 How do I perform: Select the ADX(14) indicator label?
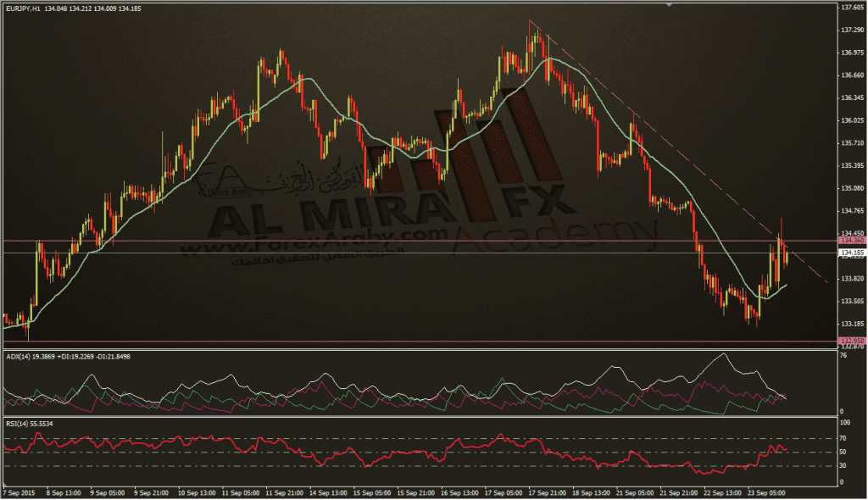pyautogui.click(x=19, y=357)
